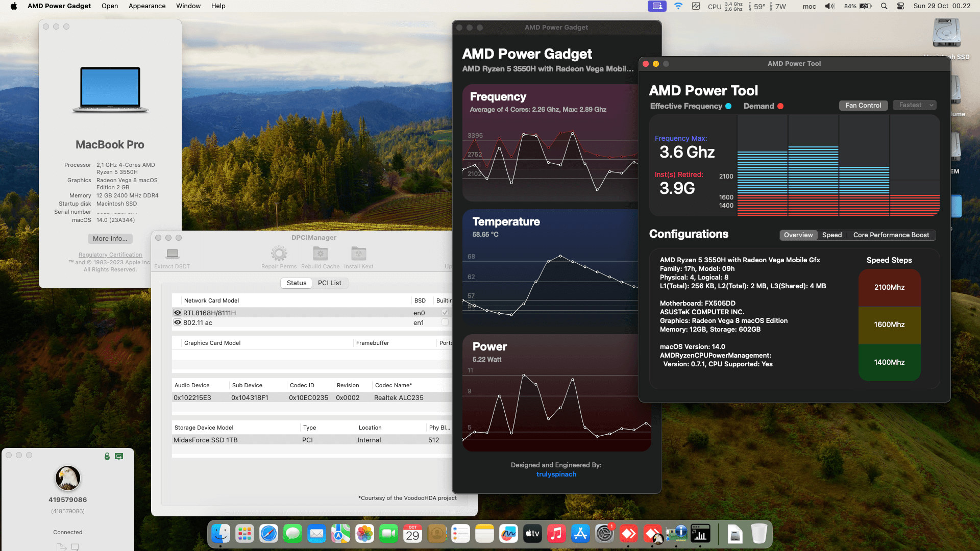Click the Macintosh SSD drive icon on desktop
980x551 pixels.
tap(946, 34)
